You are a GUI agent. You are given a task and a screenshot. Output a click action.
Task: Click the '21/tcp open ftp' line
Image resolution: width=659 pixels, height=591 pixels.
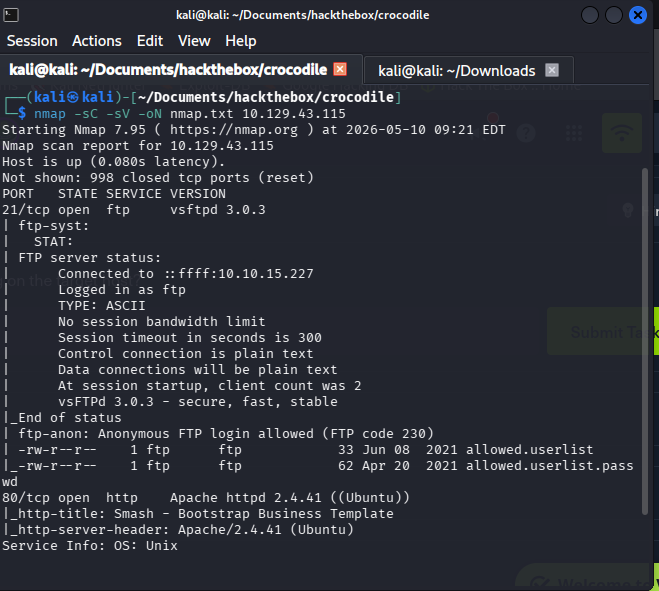134,210
